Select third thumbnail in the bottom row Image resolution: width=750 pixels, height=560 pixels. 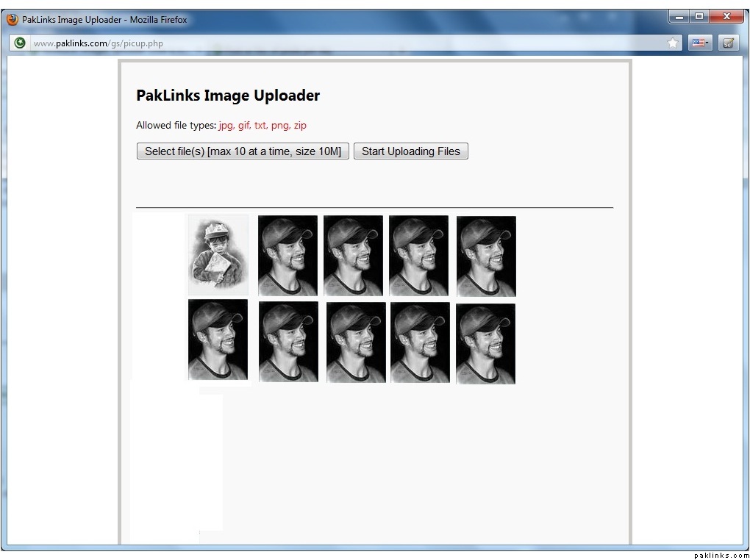[356, 342]
